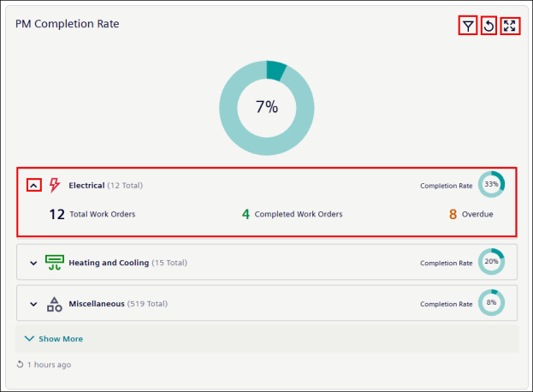
Task: Click the Electrical 33% completion ring
Action: 491,184
